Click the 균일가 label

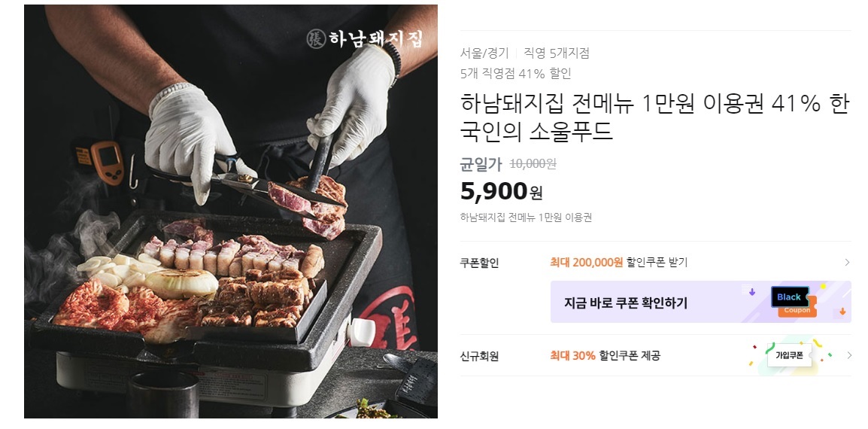(481, 164)
